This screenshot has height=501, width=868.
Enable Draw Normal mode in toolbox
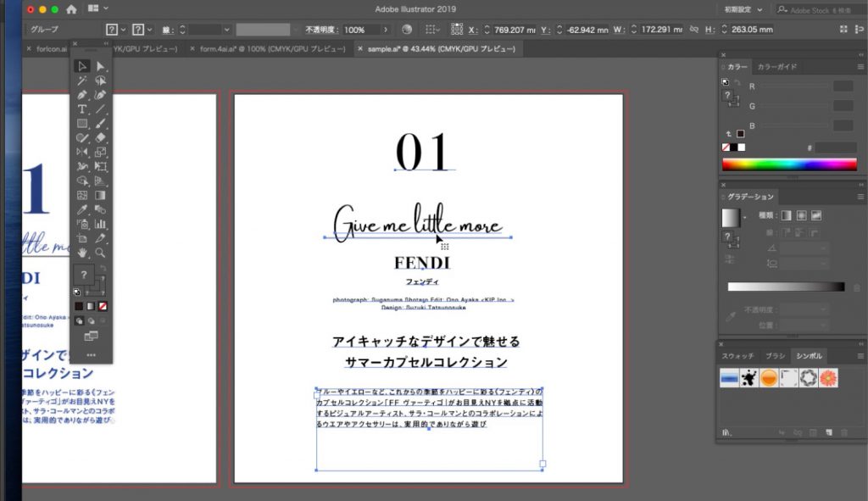click(79, 320)
